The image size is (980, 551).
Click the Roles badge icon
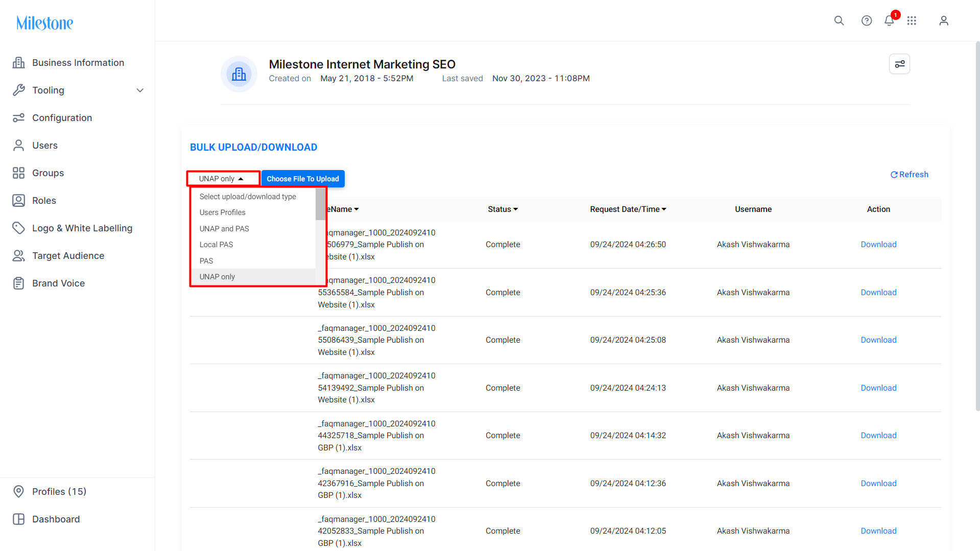(19, 200)
